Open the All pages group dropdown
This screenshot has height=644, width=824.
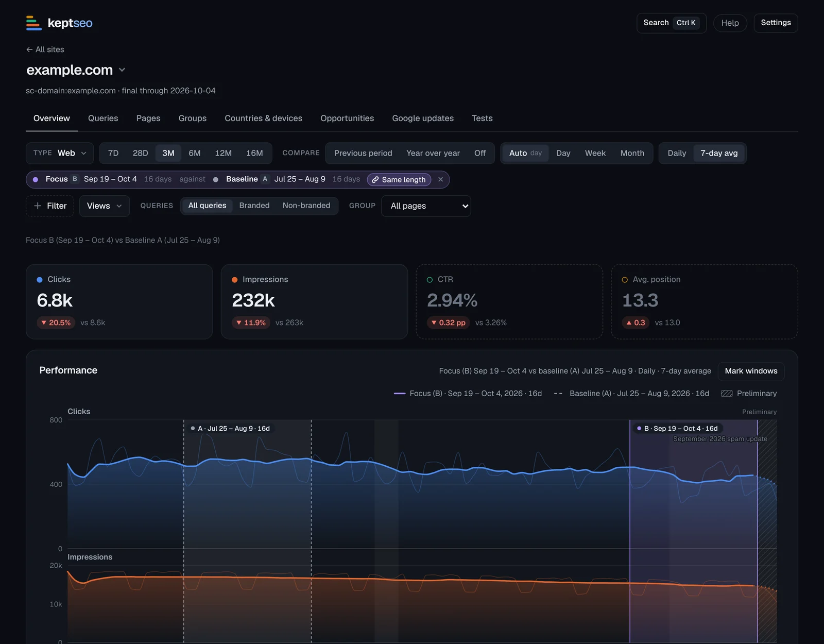pos(426,206)
